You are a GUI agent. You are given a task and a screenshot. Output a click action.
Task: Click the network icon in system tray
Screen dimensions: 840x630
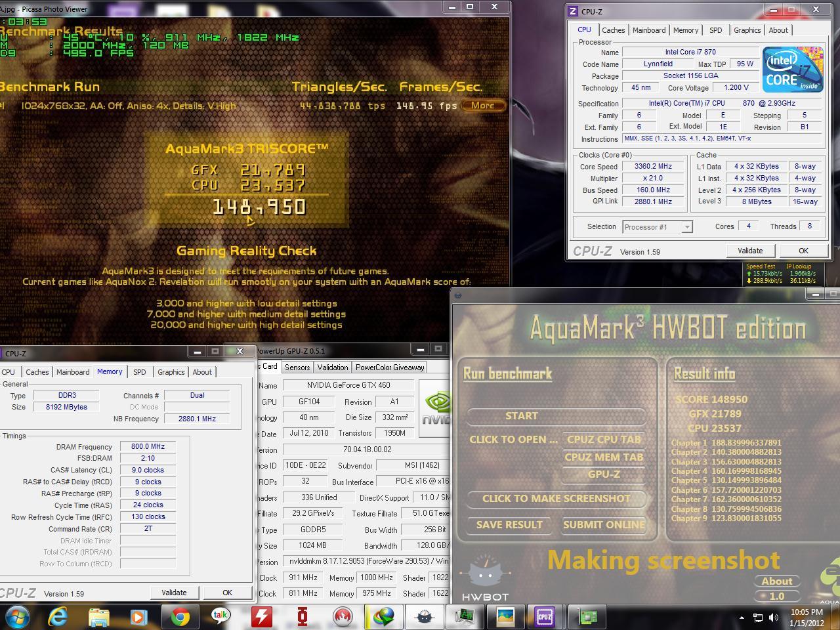click(757, 618)
